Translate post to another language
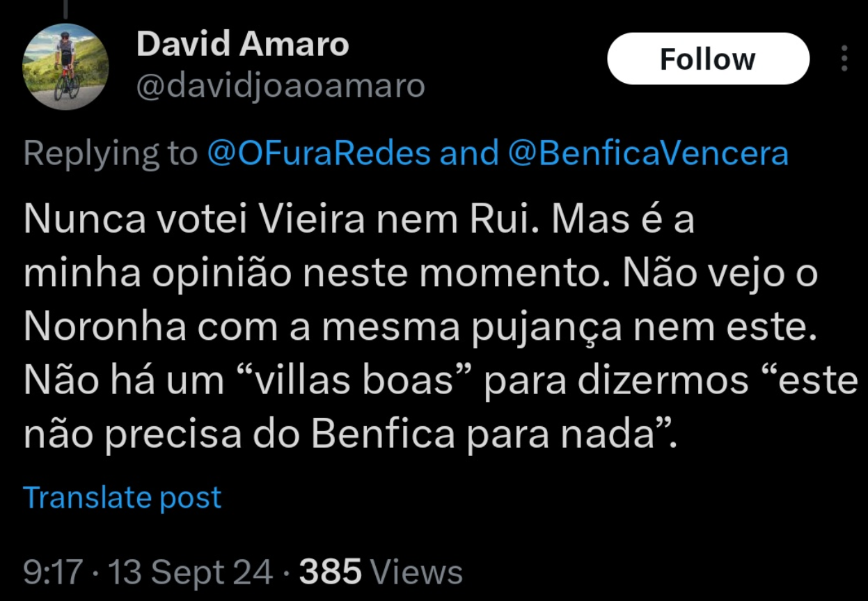 pyautogui.click(x=123, y=497)
